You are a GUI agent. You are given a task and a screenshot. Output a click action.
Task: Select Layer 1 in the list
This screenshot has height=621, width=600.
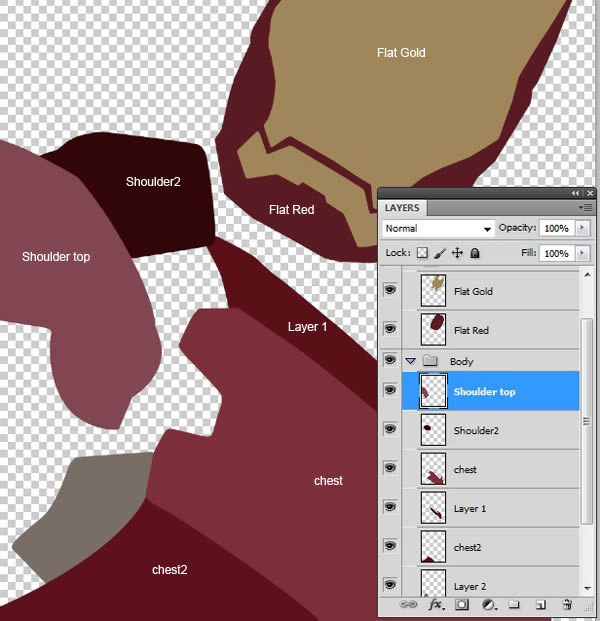coord(491,508)
